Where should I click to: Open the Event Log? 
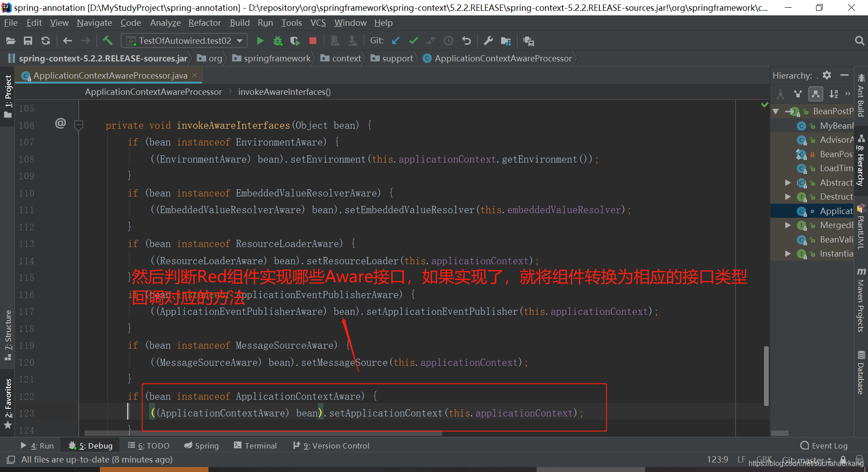(x=824, y=445)
